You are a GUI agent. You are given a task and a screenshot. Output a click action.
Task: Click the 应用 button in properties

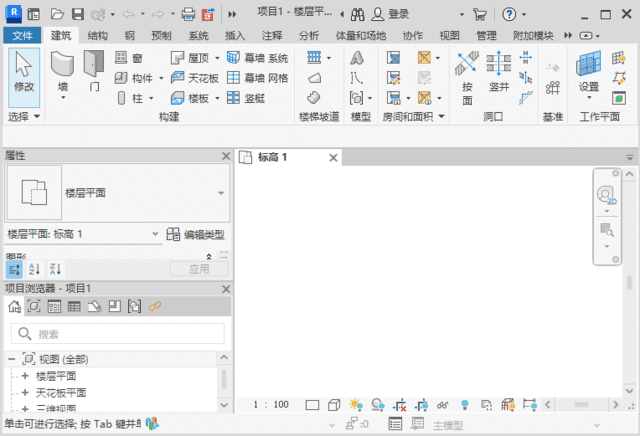click(x=199, y=269)
